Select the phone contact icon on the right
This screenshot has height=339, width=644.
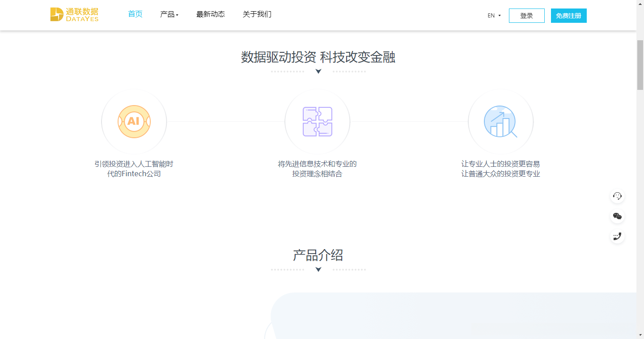tap(617, 236)
